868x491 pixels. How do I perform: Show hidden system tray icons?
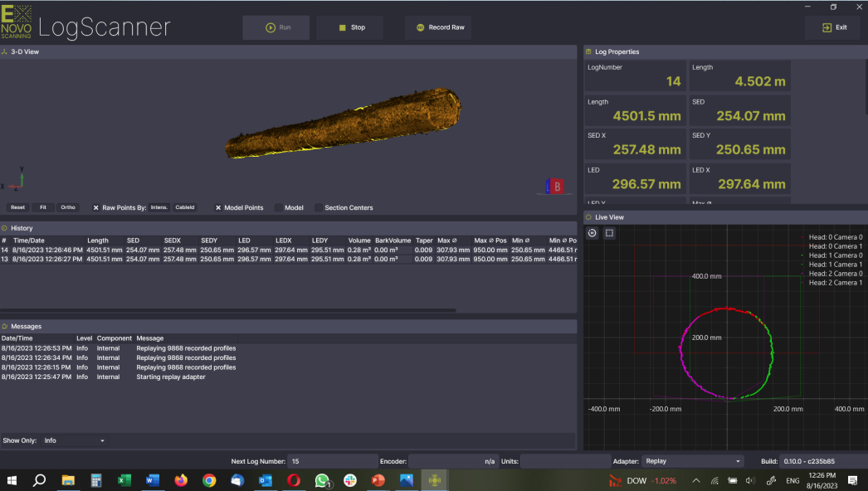[695, 480]
